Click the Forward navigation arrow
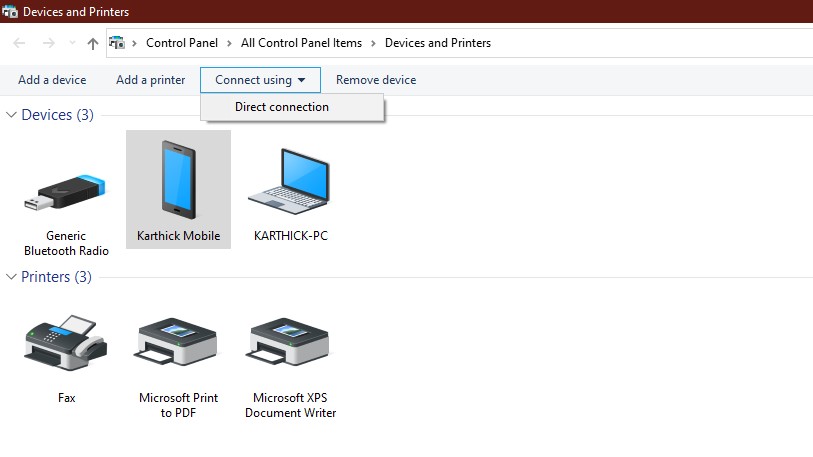Viewport: 813px width, 457px height. 49,43
